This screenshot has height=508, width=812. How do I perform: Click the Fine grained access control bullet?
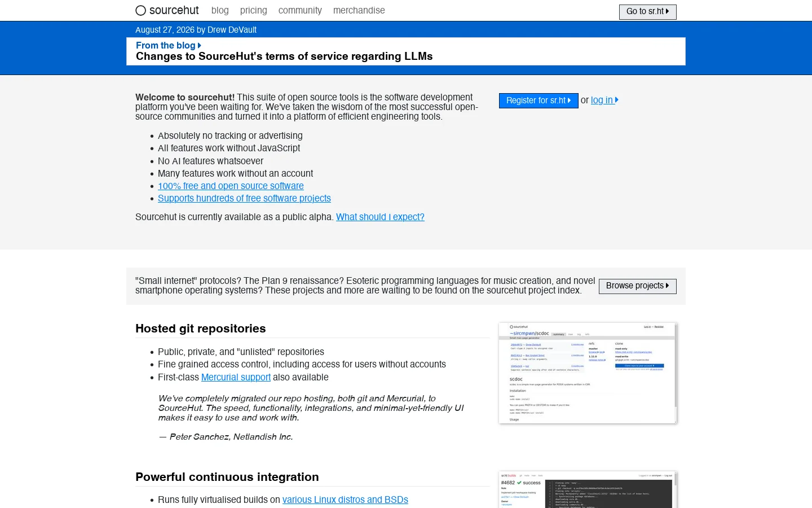(302, 364)
